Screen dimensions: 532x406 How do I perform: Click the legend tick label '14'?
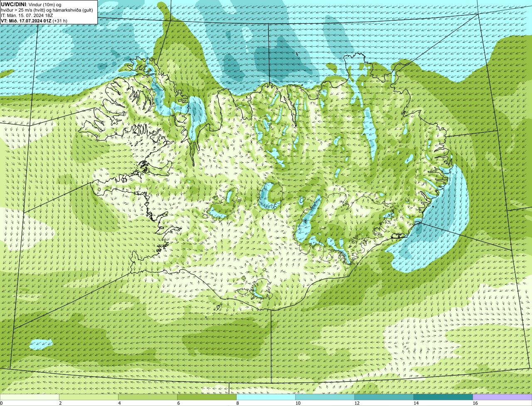click(x=416, y=403)
